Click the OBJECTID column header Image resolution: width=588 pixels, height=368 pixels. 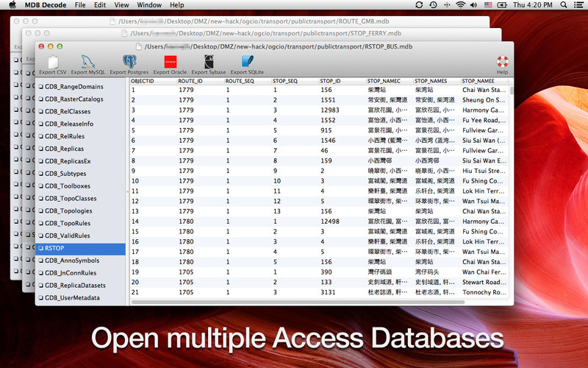point(154,81)
